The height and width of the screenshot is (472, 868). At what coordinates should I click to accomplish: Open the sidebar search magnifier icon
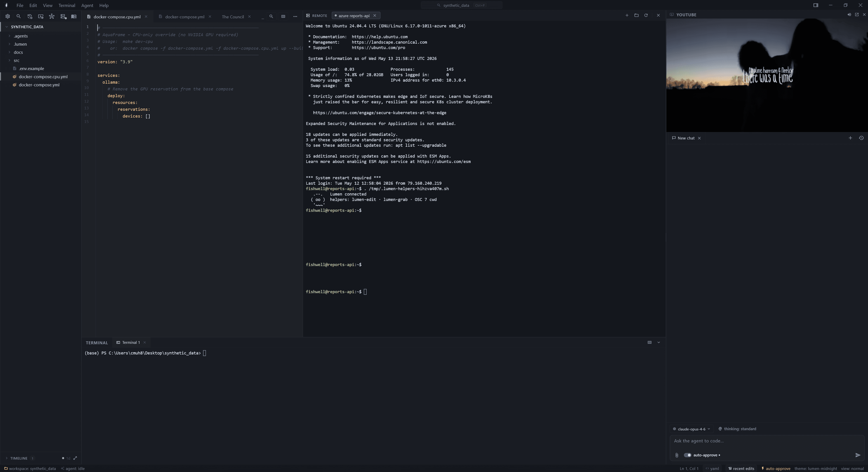point(19,16)
